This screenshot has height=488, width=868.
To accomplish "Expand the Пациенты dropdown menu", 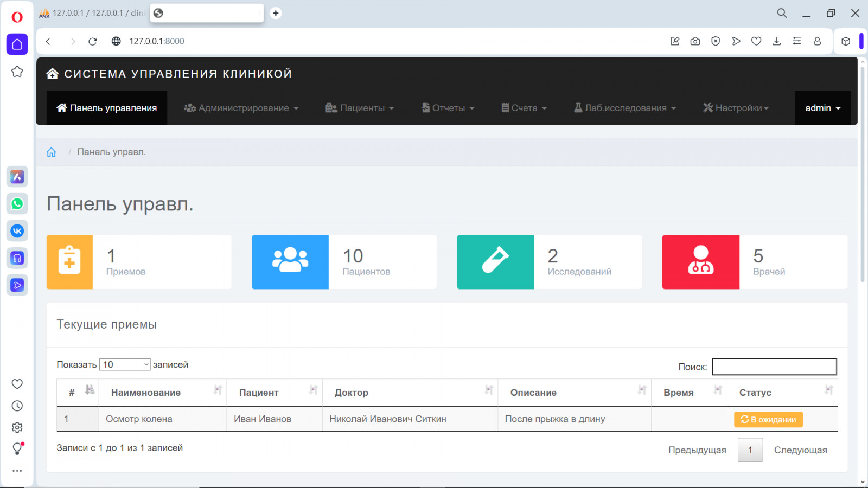I will [360, 108].
